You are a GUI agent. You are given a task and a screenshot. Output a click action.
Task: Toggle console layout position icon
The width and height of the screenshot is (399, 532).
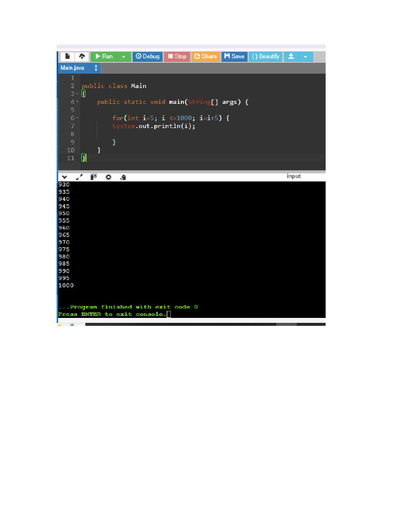[x=94, y=177]
